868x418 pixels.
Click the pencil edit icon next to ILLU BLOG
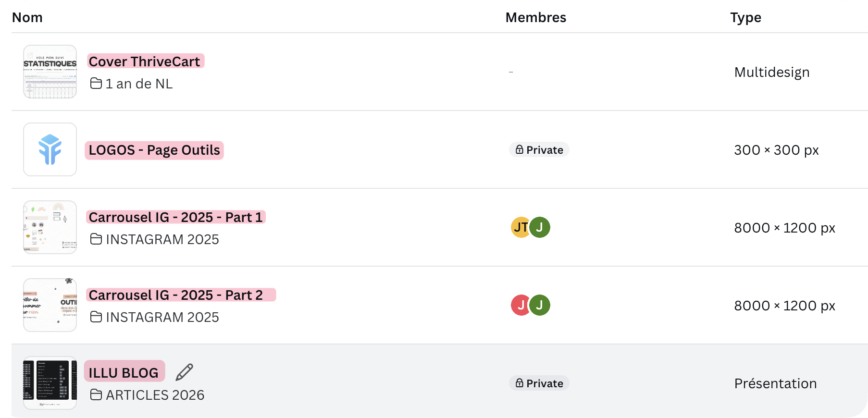(185, 371)
